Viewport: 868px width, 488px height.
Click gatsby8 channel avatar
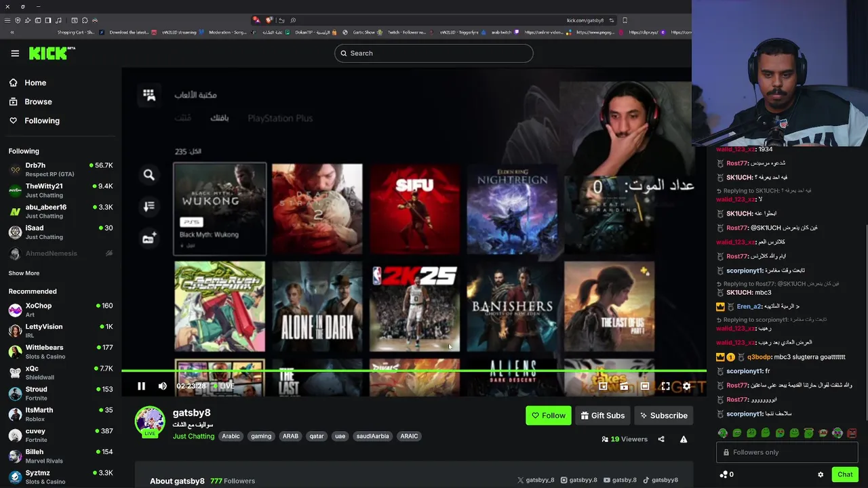pyautogui.click(x=150, y=422)
